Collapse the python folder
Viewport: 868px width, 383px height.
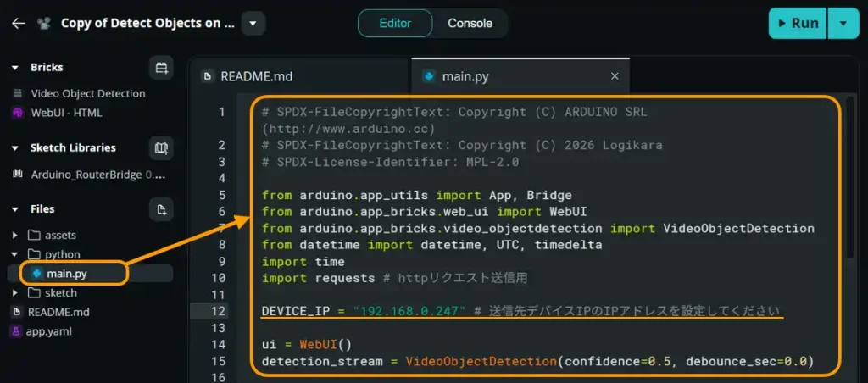pyautogui.click(x=15, y=254)
